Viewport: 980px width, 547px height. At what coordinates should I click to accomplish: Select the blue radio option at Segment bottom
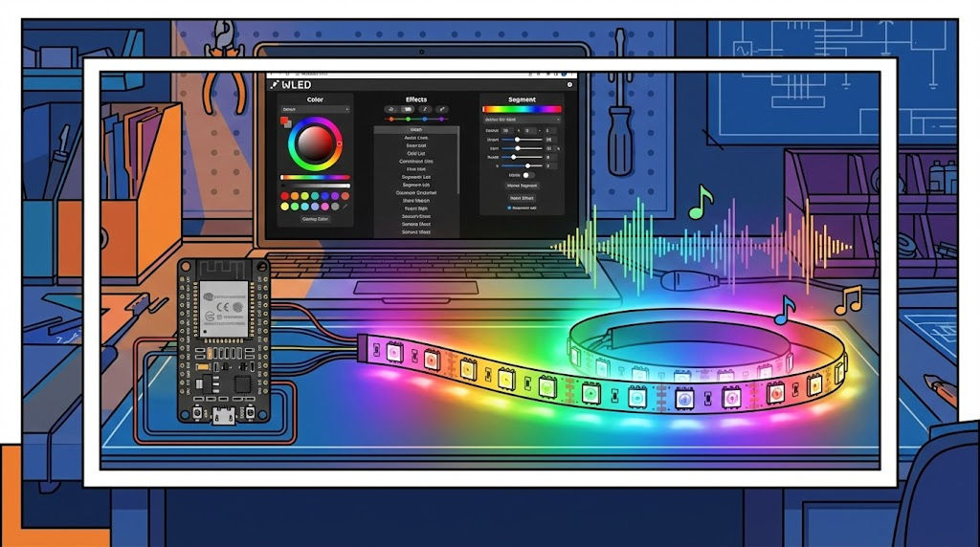point(509,207)
